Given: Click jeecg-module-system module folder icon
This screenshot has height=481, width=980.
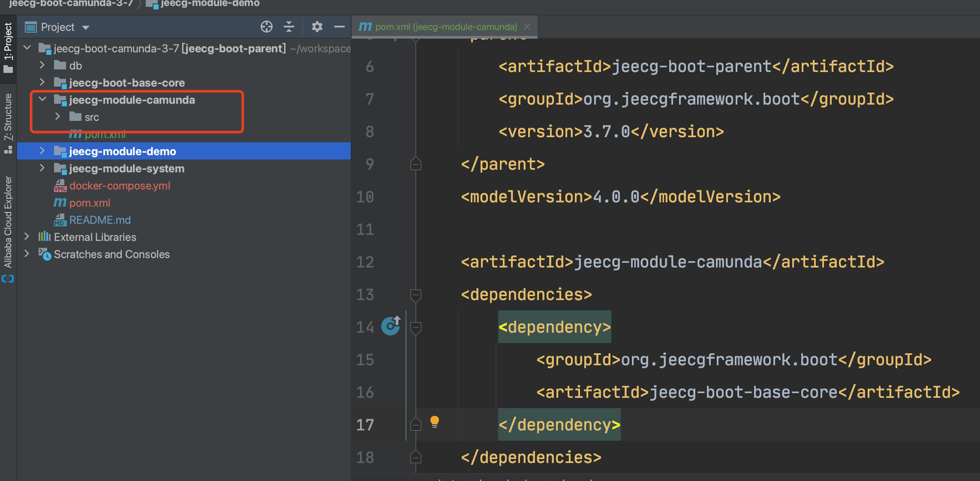Looking at the screenshot, I should coord(60,168).
